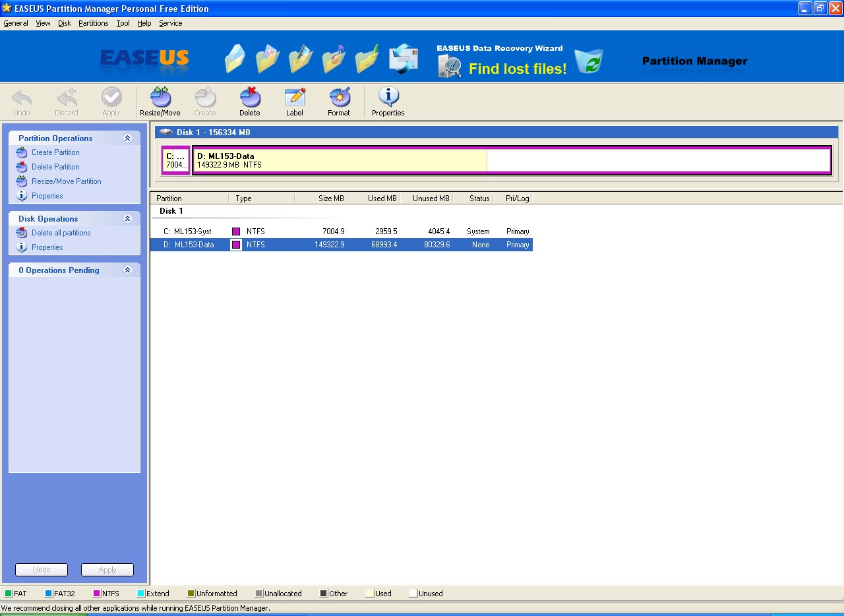This screenshot has width=844, height=616.
Task: Open the Partitions menu
Action: (94, 23)
